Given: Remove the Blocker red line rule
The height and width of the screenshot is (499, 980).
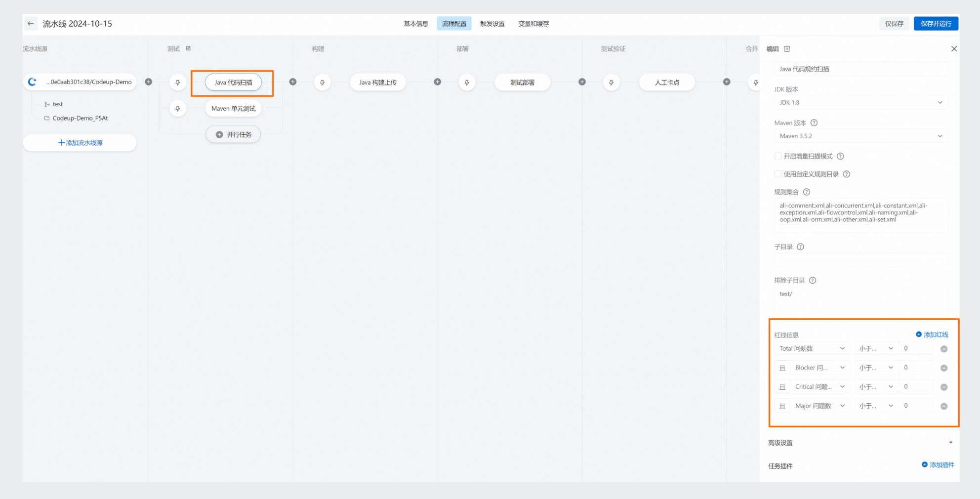Looking at the screenshot, I should click(x=944, y=368).
